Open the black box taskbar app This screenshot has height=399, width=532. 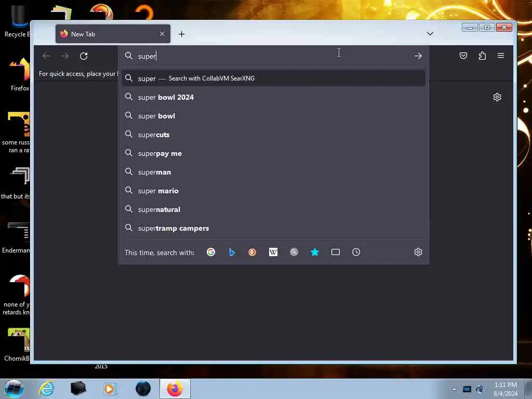(78, 389)
